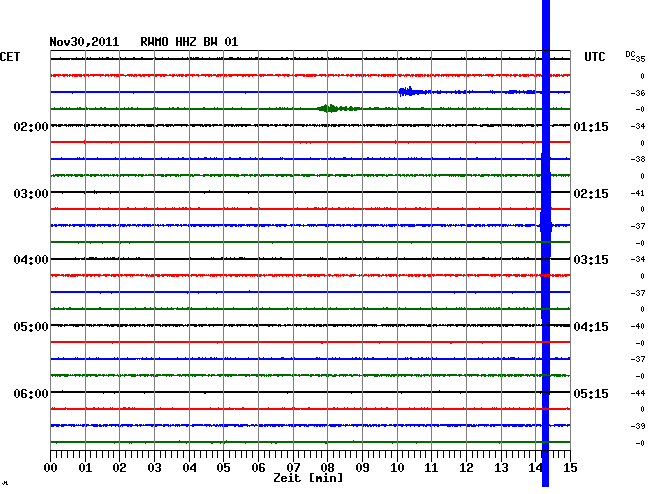Image resolution: width=650 pixels, height=494 pixels.
Task: Select the DC offset value -44
Action: coord(638,393)
